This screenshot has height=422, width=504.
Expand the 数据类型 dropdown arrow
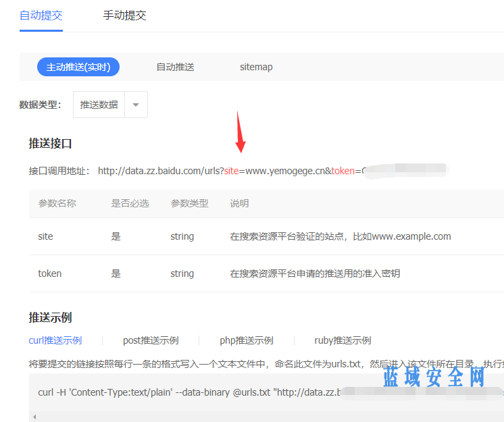point(136,105)
